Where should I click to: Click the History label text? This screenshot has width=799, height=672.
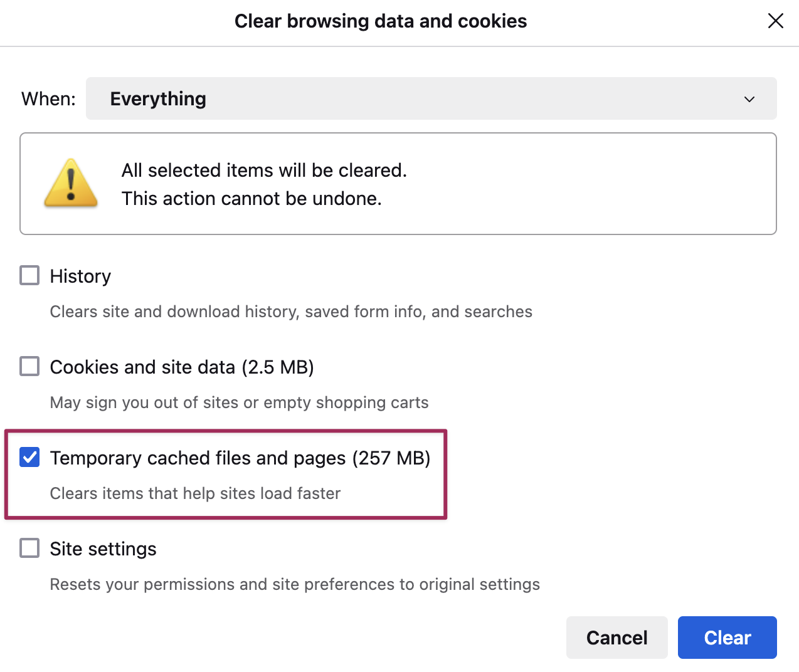(x=80, y=276)
